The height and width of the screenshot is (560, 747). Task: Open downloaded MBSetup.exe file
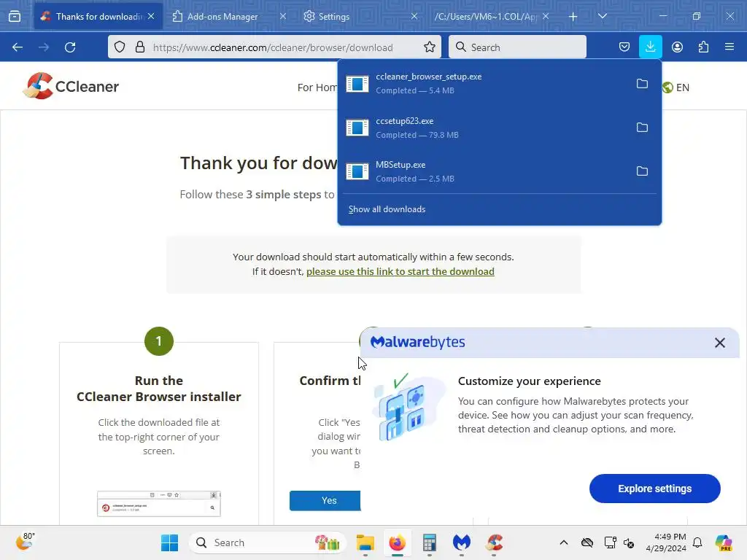(x=484, y=171)
